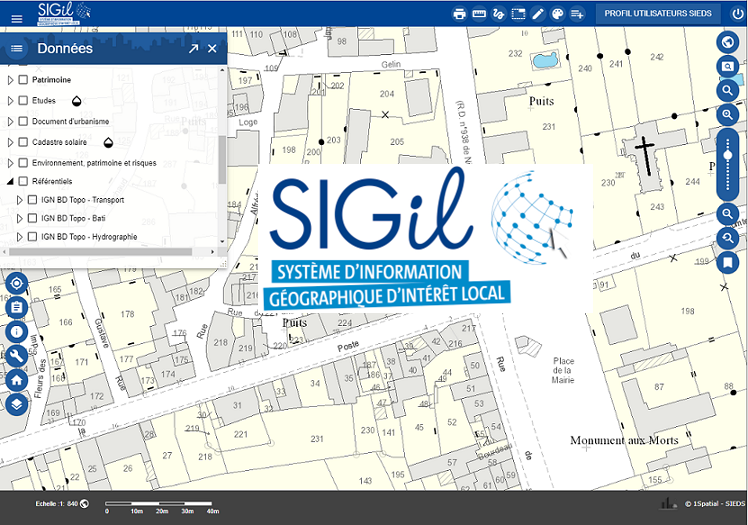The width and height of the screenshot is (748, 525).
Task: Click the Données panel title
Action: click(x=65, y=48)
